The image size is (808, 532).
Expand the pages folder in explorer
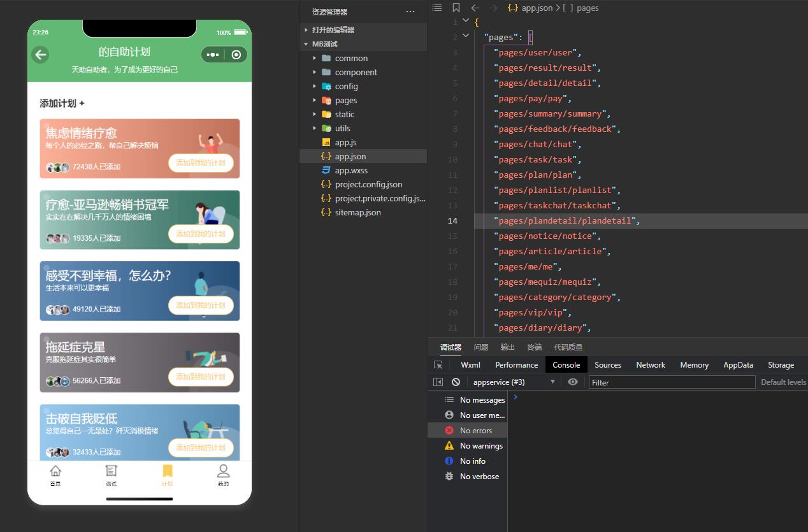[345, 100]
